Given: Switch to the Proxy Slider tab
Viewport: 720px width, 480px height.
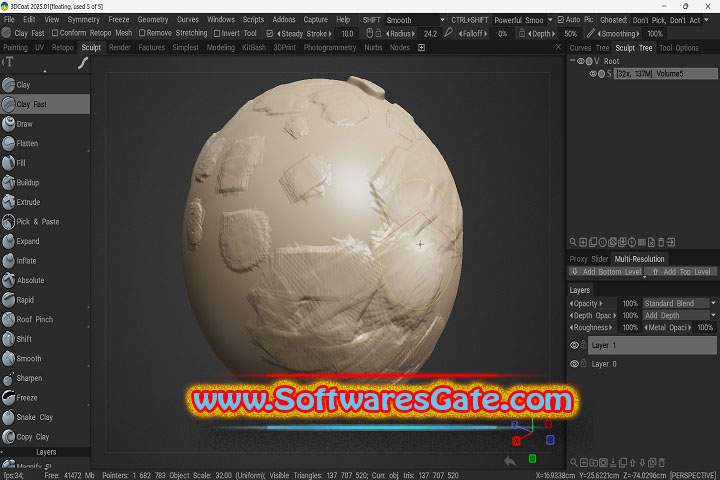Looking at the screenshot, I should [x=589, y=259].
